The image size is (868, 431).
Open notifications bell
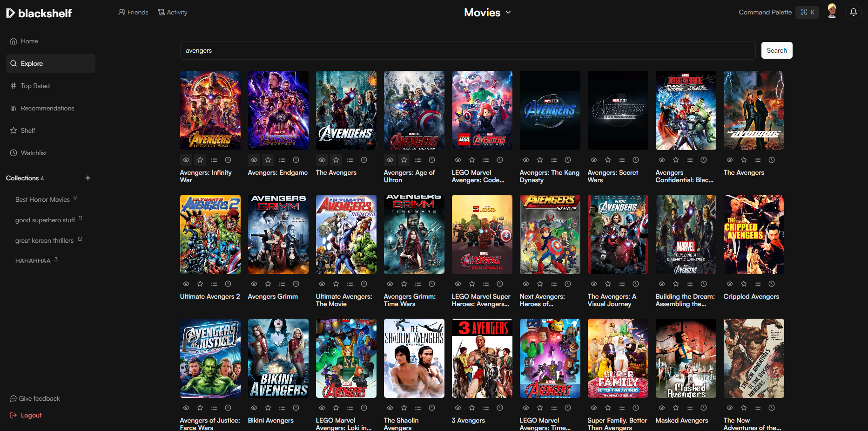click(854, 12)
